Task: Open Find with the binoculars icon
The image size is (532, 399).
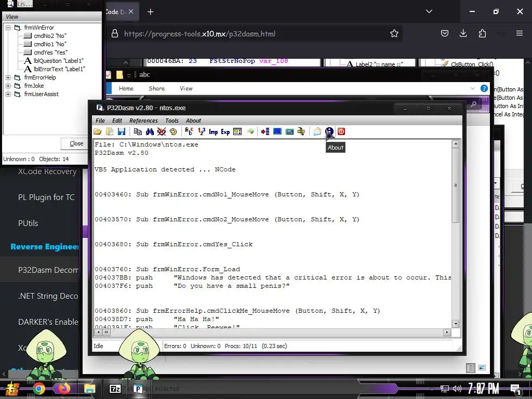Action: (150, 131)
